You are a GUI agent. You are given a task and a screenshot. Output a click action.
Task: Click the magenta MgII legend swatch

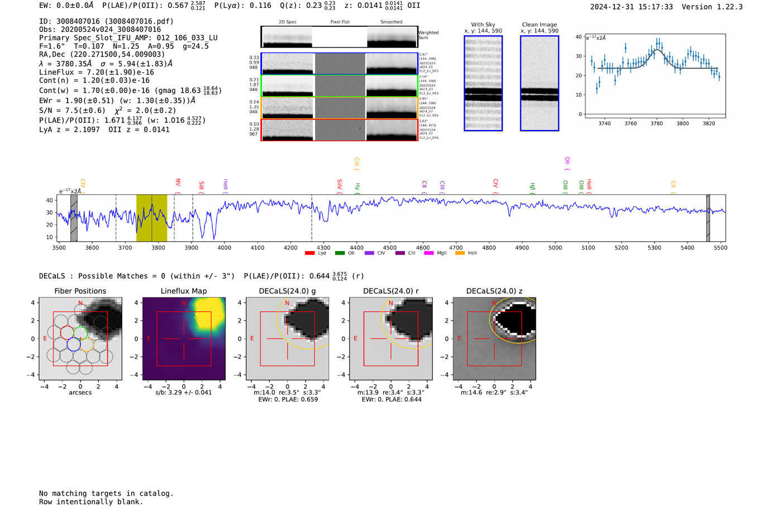point(429,253)
